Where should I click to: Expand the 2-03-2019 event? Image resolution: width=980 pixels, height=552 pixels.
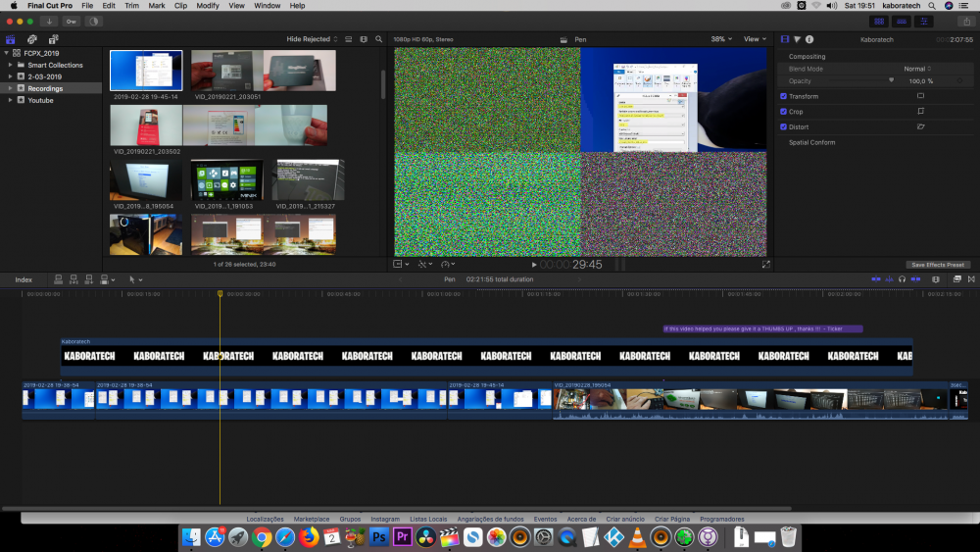click(10, 76)
